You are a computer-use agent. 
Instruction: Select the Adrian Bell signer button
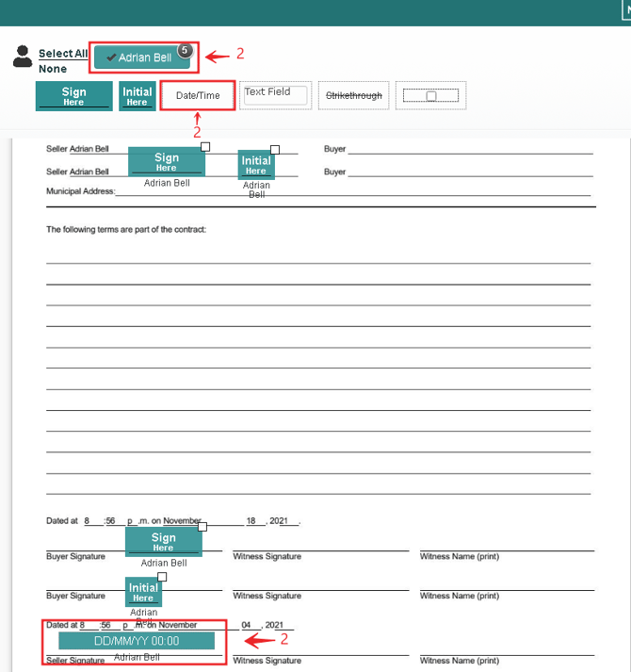click(140, 58)
